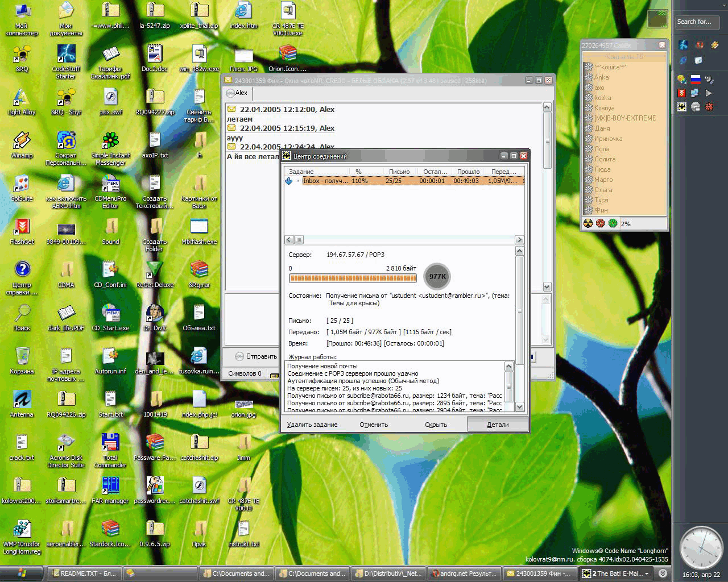
Task: Sort by the Письмо column header
Action: 399,172
